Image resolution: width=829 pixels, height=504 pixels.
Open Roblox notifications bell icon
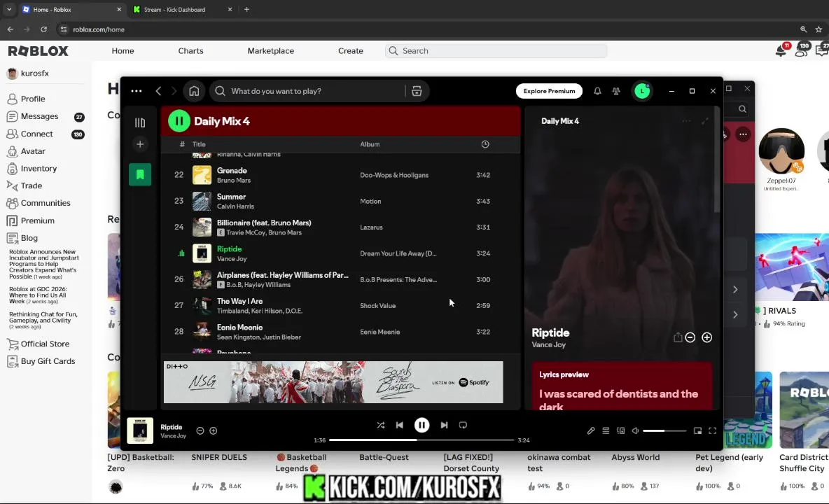(x=781, y=50)
